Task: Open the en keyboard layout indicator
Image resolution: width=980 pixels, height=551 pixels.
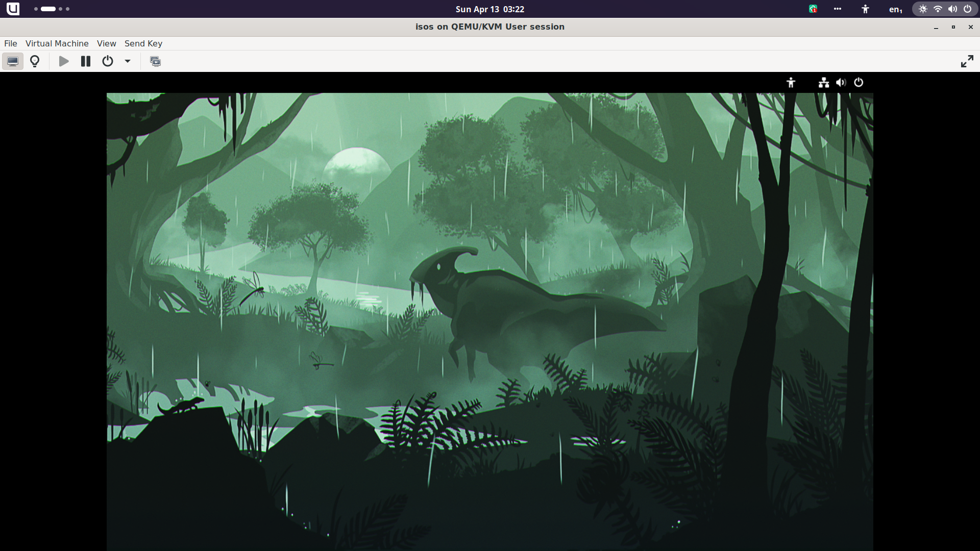Action: point(895,9)
